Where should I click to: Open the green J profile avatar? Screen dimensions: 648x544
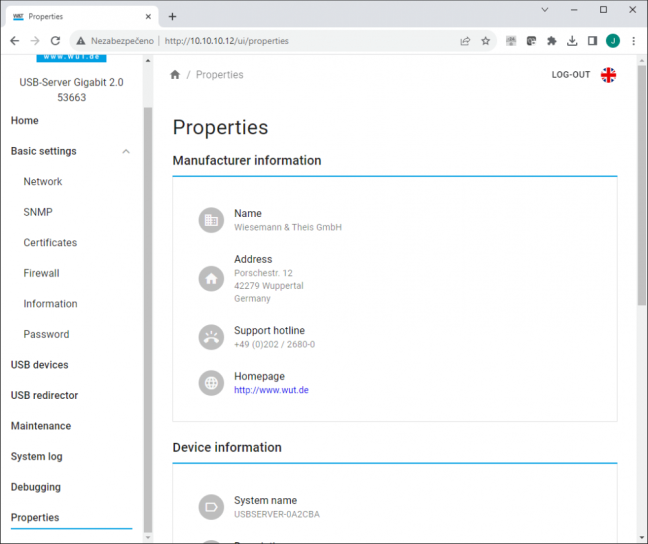[x=613, y=41]
